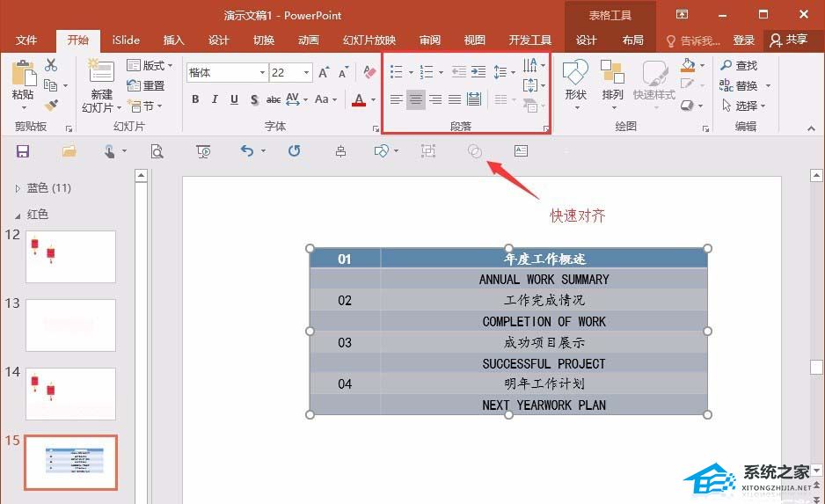Click the Distribute/Justify columns alignment icon
The height and width of the screenshot is (504, 825).
point(474,99)
